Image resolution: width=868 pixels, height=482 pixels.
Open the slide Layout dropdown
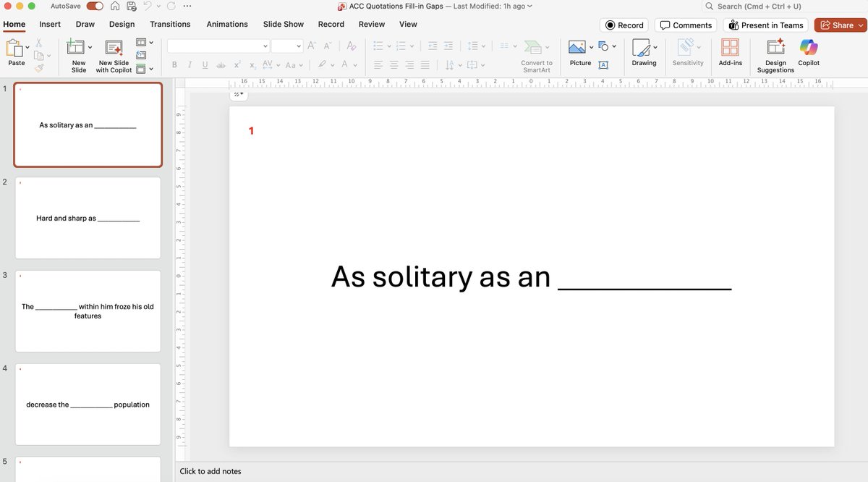click(145, 43)
